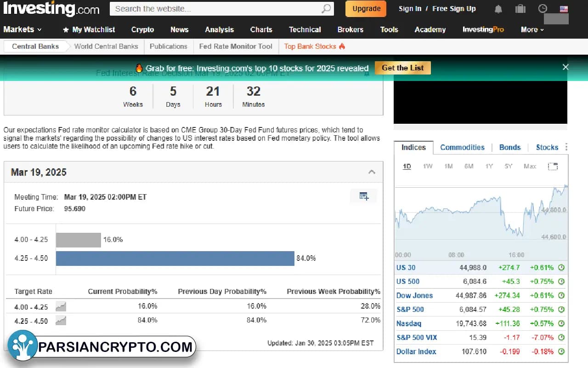Select the Indices tab
The height and width of the screenshot is (368, 588).
click(413, 147)
